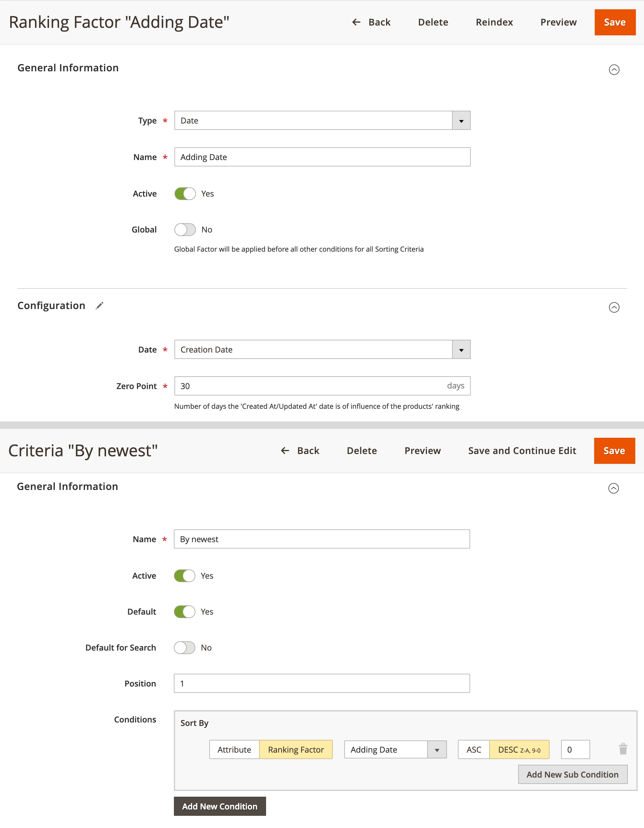Screen dimensions: 644x828
Task: Turn on Default for Search toggle
Action: point(185,648)
